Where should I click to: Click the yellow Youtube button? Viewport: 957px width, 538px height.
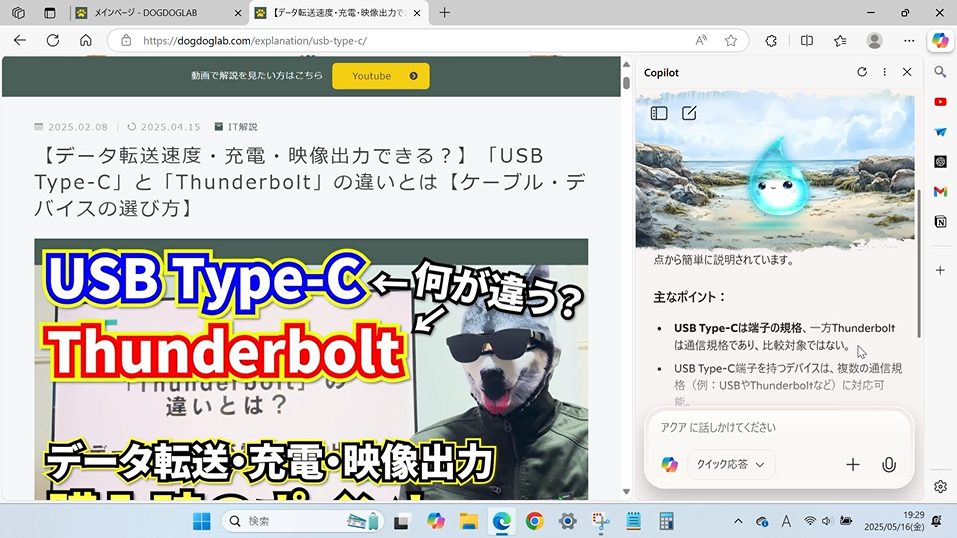(380, 76)
